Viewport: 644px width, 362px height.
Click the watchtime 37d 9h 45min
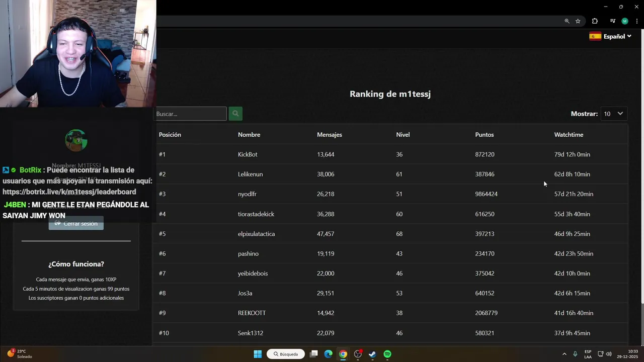572,333
